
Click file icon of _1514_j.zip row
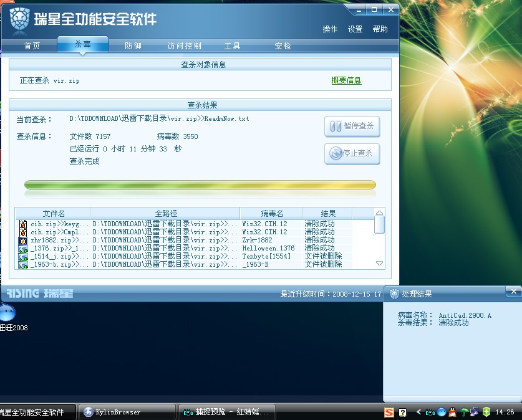click(x=23, y=256)
